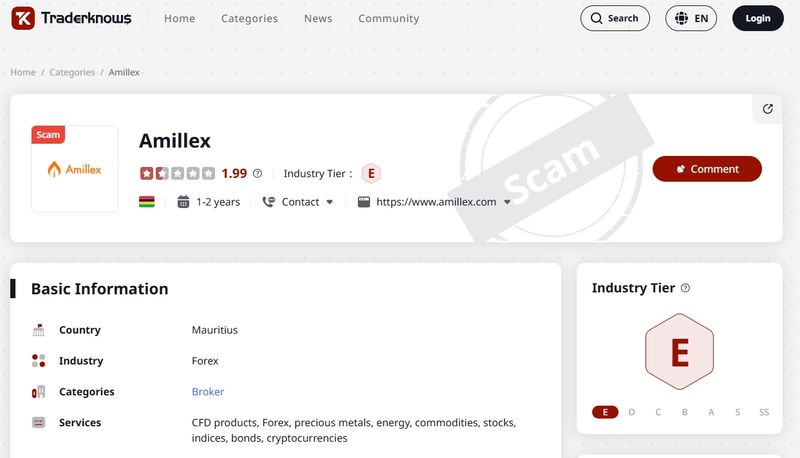Click the Login button
Viewport: 800px width, 458px height.
(758, 18)
